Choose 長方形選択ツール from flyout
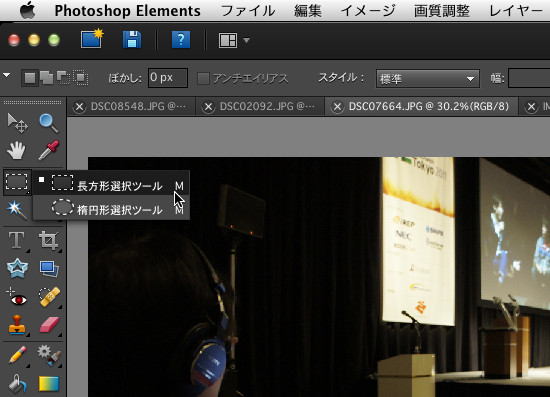The width and height of the screenshot is (550, 397). (x=111, y=183)
